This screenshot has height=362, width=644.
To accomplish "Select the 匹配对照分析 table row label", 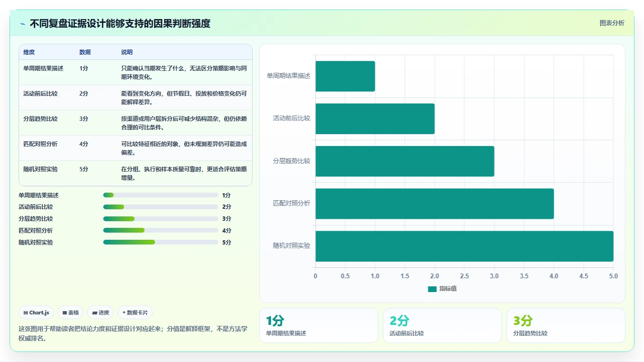I will click(40, 144).
